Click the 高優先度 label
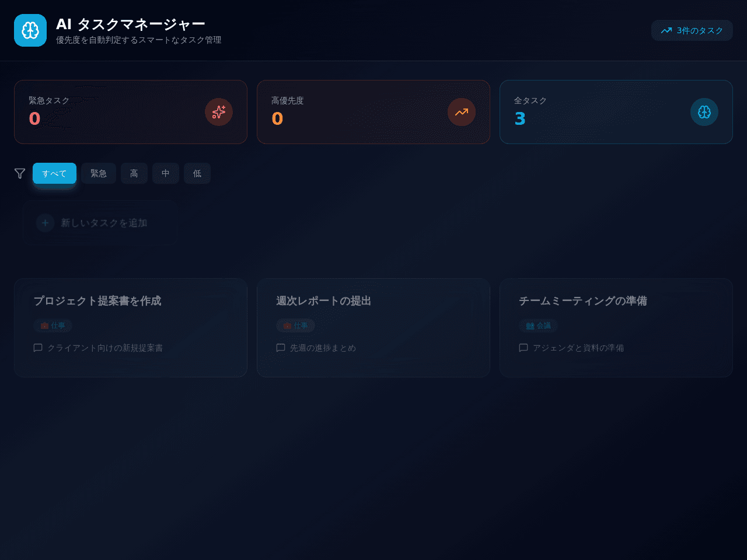Viewport: 747px width, 560px height. coord(288,100)
